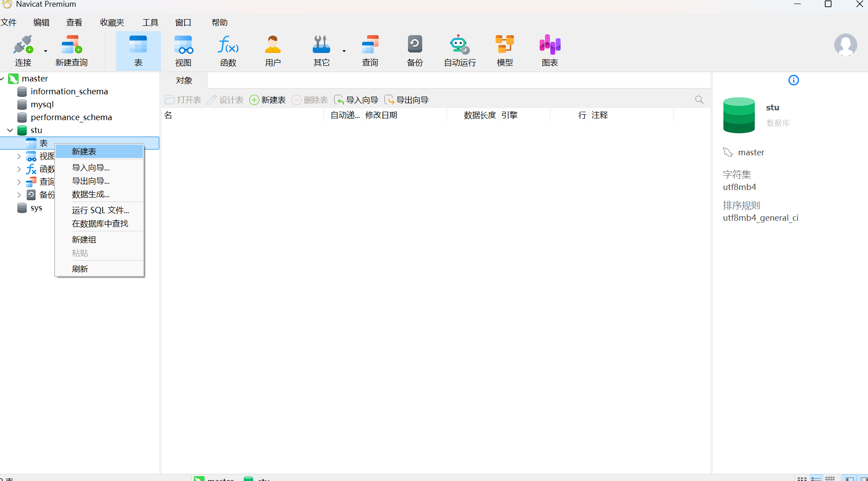Expand the 函数 node chevron
The image size is (868, 481).
(19, 169)
